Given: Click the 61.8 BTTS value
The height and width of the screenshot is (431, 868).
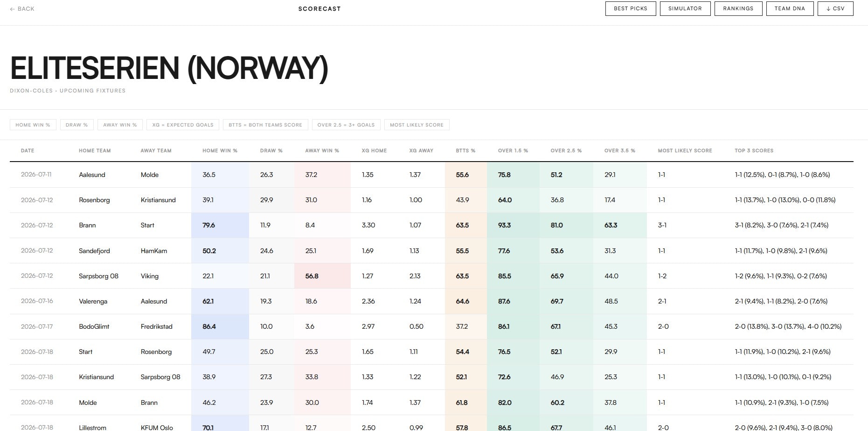Looking at the screenshot, I should click(x=462, y=403).
